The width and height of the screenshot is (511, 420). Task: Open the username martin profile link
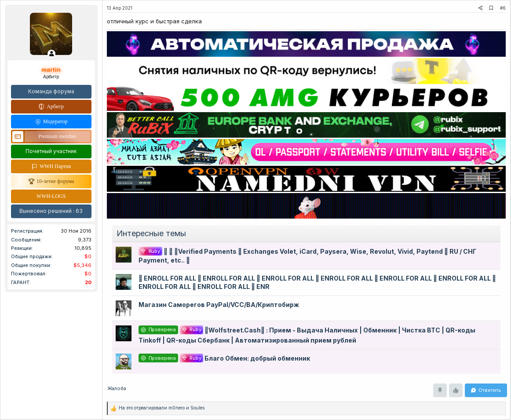click(x=51, y=70)
